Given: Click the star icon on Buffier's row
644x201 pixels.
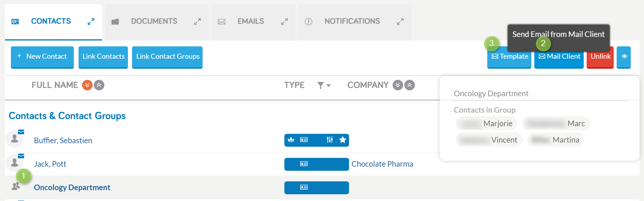Looking at the screenshot, I should 343,140.
